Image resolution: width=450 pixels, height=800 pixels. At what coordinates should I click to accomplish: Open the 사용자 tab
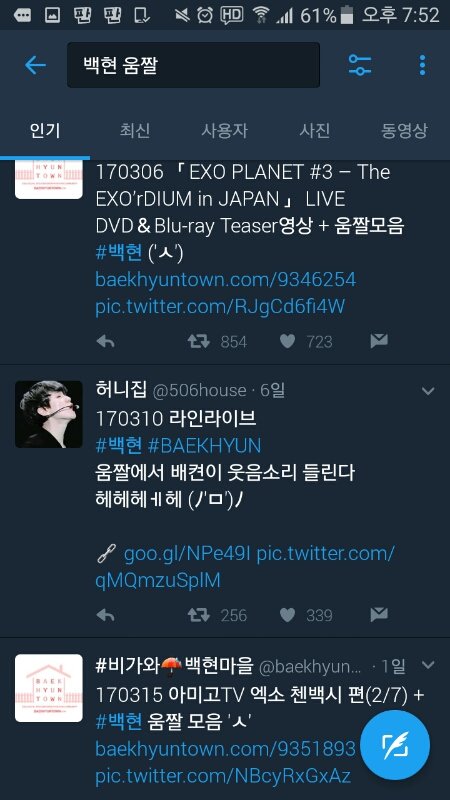coord(224,131)
